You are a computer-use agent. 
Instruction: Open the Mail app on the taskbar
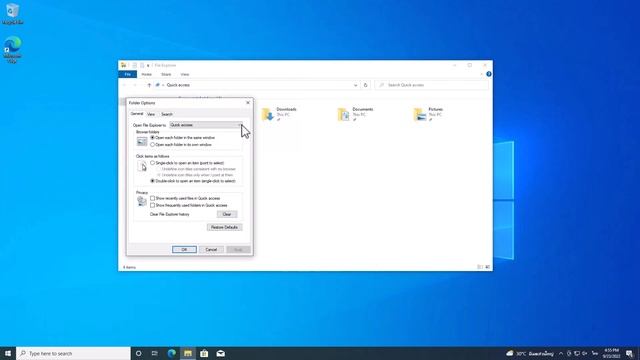[x=220, y=353]
